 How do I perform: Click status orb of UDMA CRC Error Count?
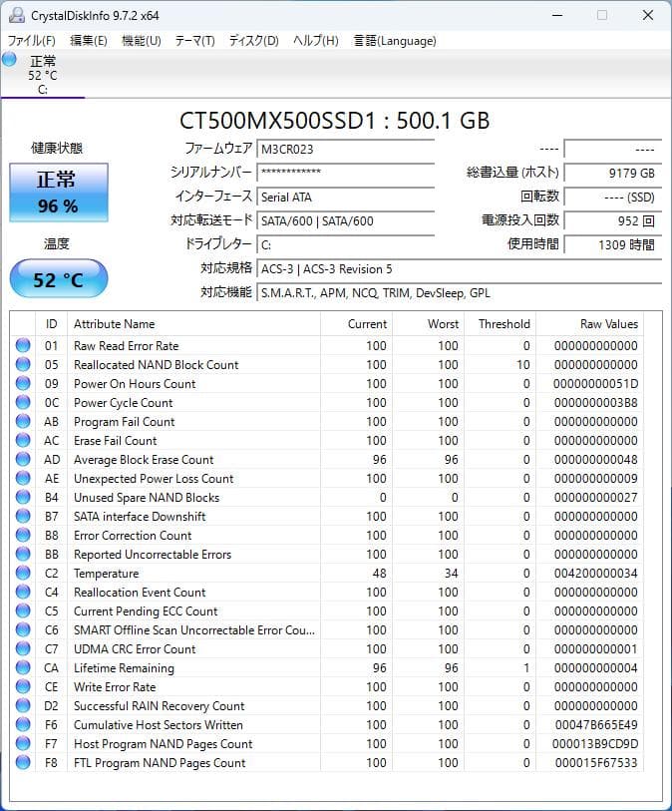pyautogui.click(x=23, y=649)
